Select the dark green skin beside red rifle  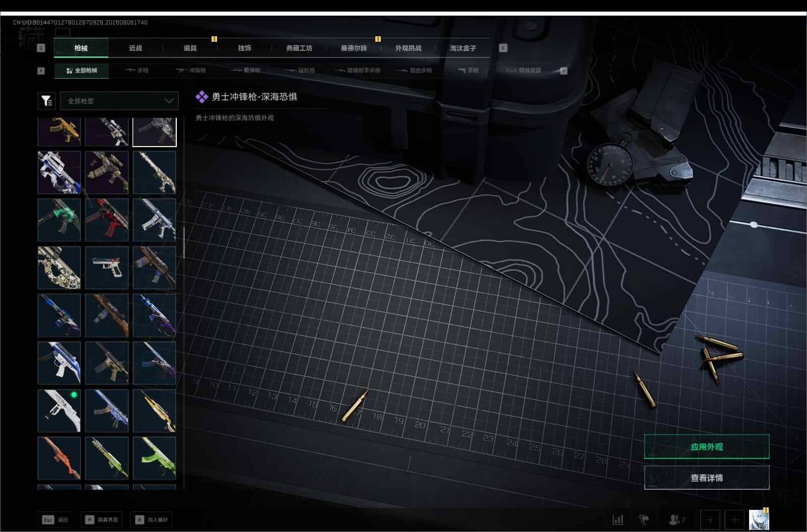[59, 220]
